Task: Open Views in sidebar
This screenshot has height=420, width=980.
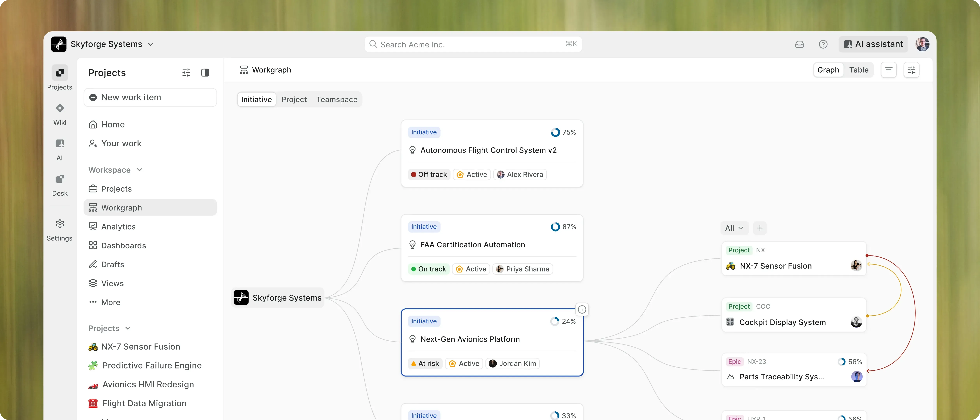Action: [x=150, y=283]
